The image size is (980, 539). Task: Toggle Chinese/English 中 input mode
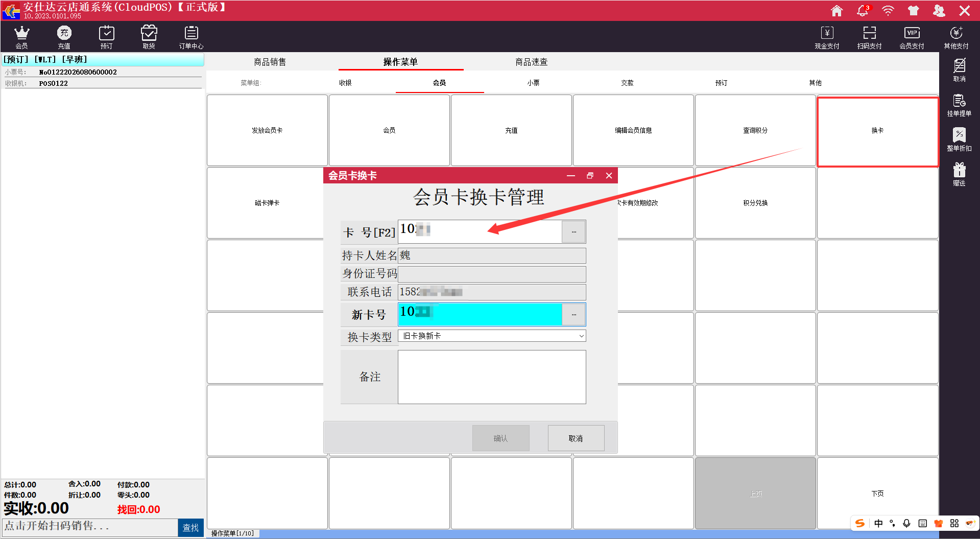tap(878, 523)
